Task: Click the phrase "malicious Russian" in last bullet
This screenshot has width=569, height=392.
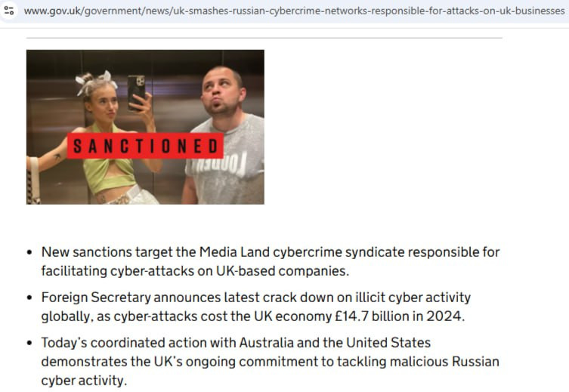Action: coord(418,362)
